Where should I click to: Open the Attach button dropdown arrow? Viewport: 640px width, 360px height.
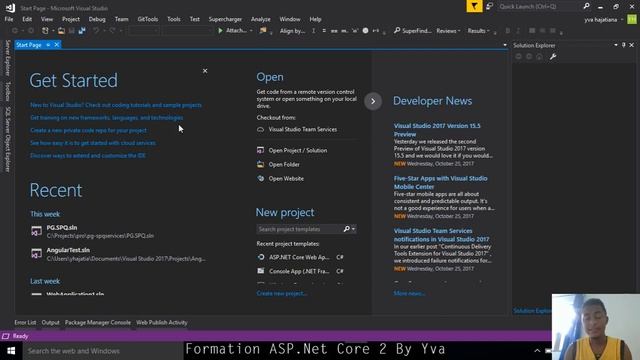(x=251, y=31)
